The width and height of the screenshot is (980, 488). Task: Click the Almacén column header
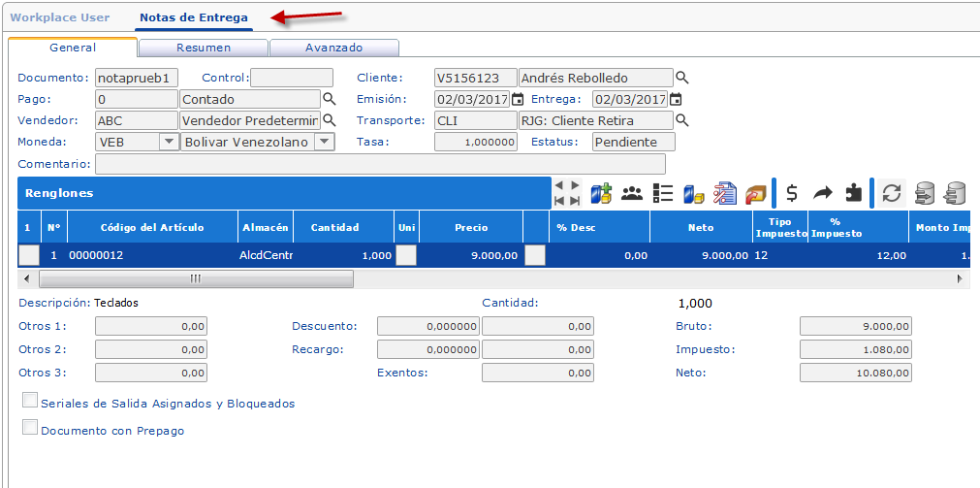265,227
